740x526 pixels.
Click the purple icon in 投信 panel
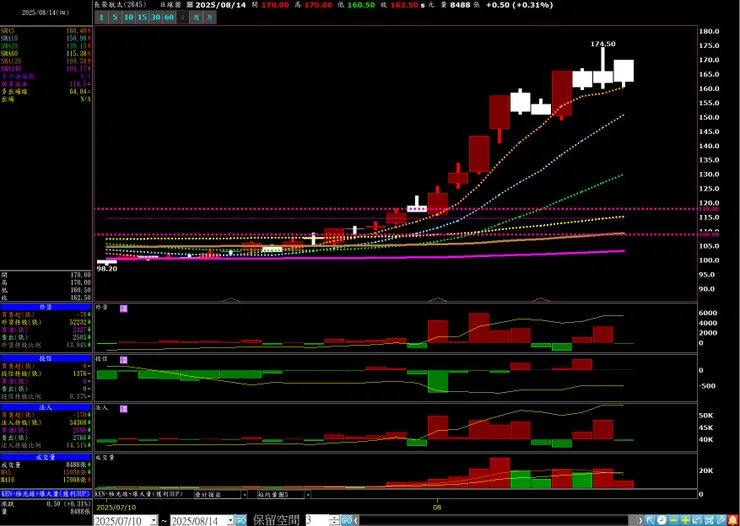tap(124, 360)
